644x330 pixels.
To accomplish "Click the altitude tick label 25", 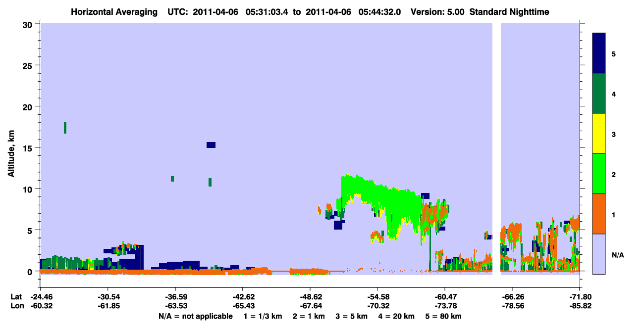I will pos(28,65).
